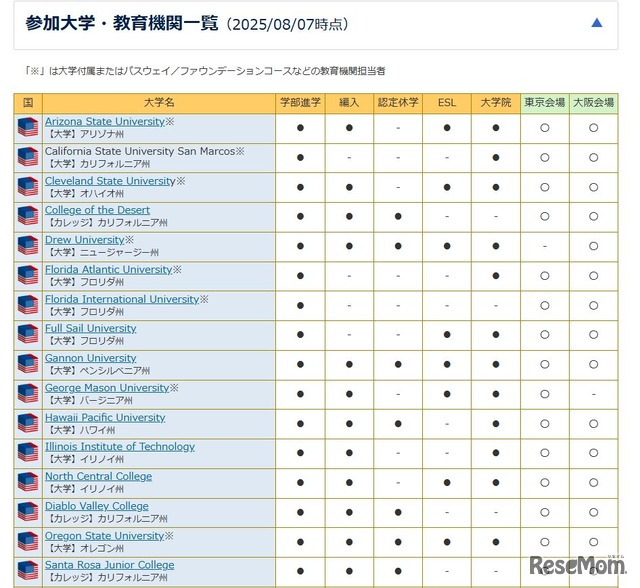Click the 【大学】オハイオ州 label under Cleveland State
The width and height of the screenshot is (640, 588).
[84, 193]
